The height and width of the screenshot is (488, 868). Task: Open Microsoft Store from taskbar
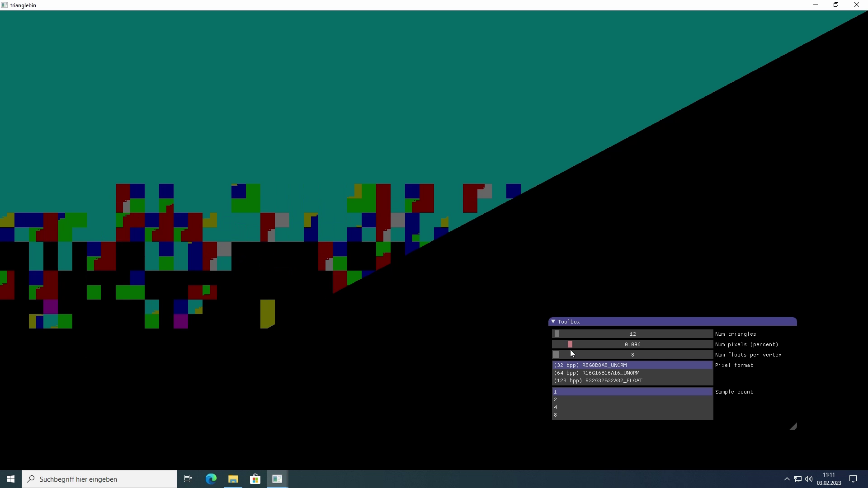255,479
